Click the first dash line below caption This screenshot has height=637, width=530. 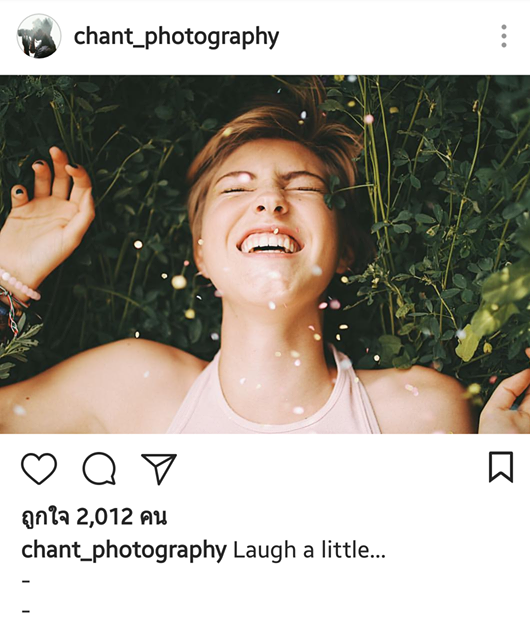click(x=26, y=581)
